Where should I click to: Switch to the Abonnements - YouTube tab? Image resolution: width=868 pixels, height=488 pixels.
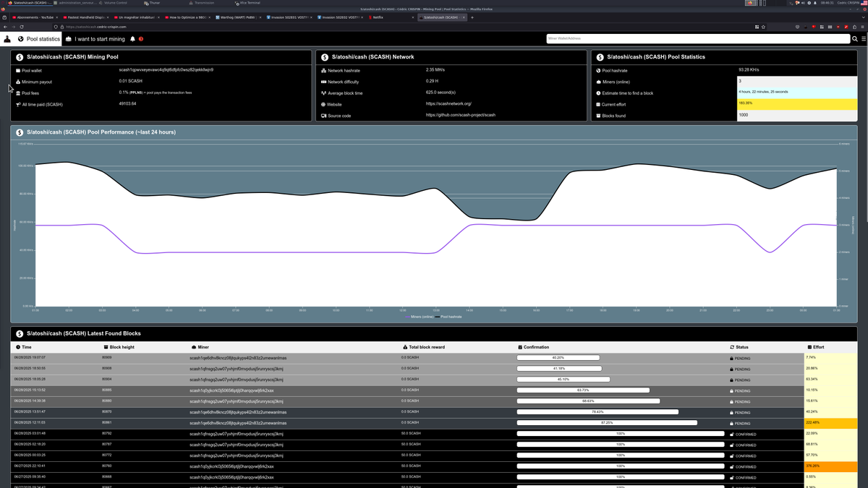35,17
